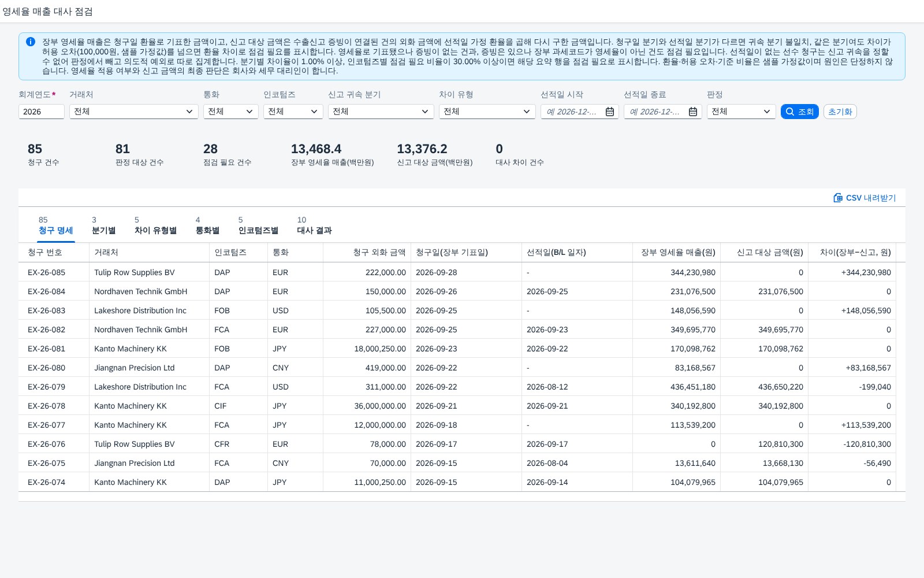Switch to the 분기별 tab
This screenshot has height=578, width=924.
(x=104, y=225)
